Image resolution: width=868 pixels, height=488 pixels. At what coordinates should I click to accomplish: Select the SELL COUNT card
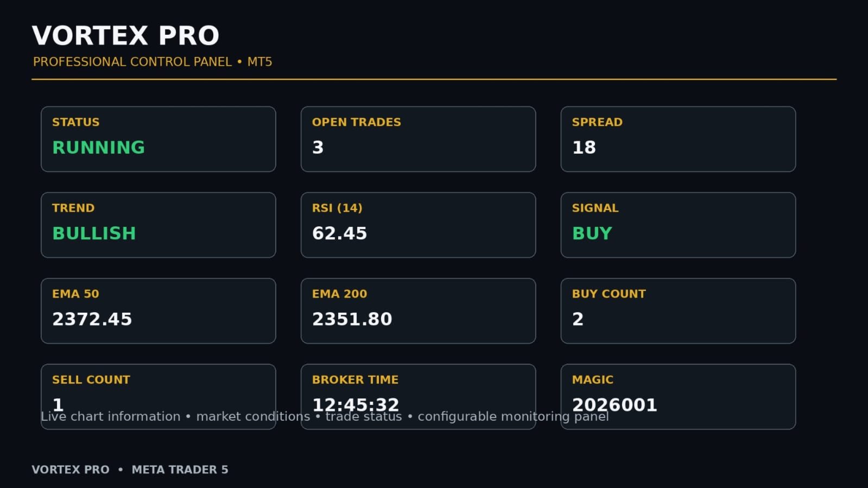158,396
